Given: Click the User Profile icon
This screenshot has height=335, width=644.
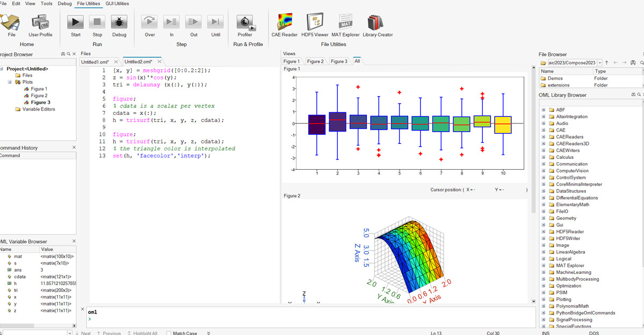Looking at the screenshot, I should tap(40, 22).
